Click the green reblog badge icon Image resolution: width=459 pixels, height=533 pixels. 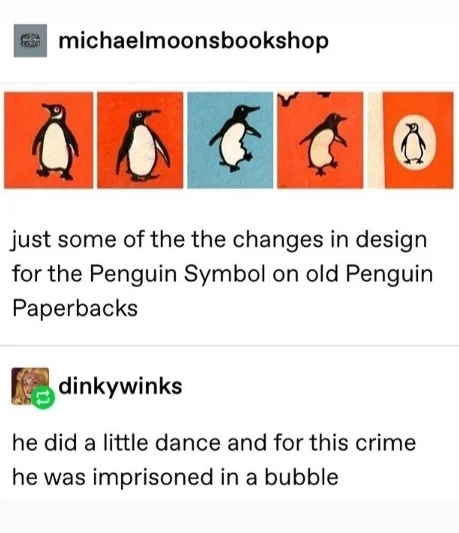click(42, 397)
